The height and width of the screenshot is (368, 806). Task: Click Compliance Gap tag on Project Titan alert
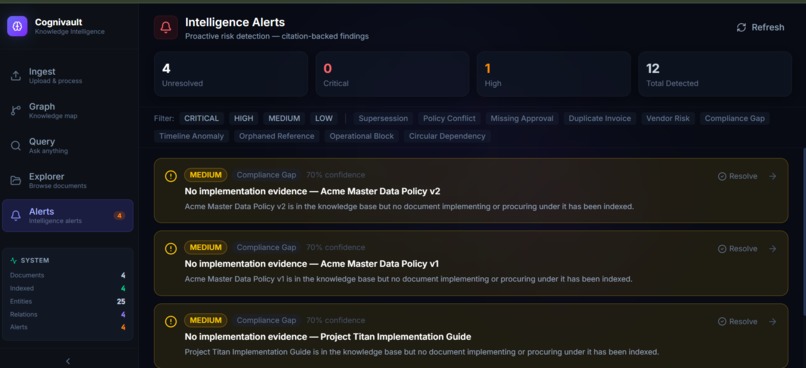(x=266, y=320)
